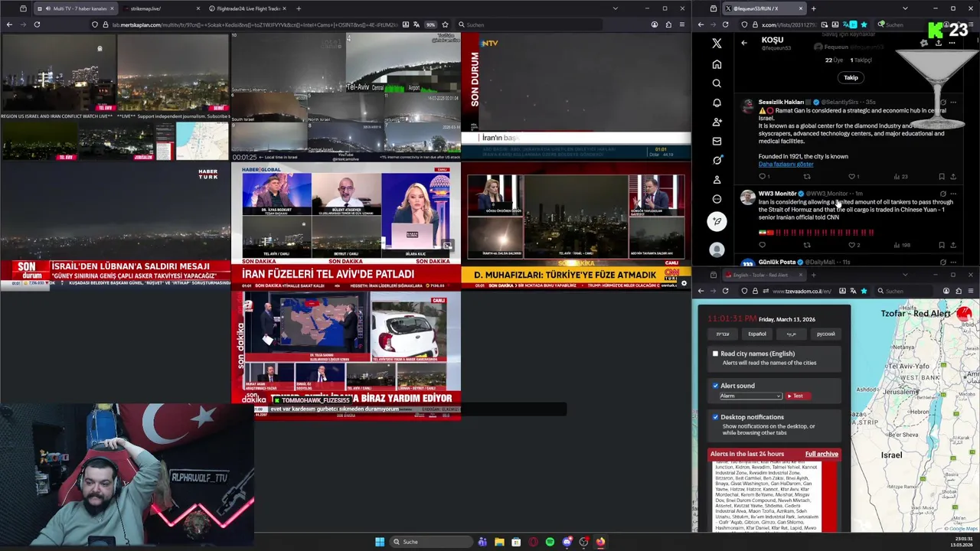Open Spotify from taskbar
980x551 pixels.
(x=550, y=542)
